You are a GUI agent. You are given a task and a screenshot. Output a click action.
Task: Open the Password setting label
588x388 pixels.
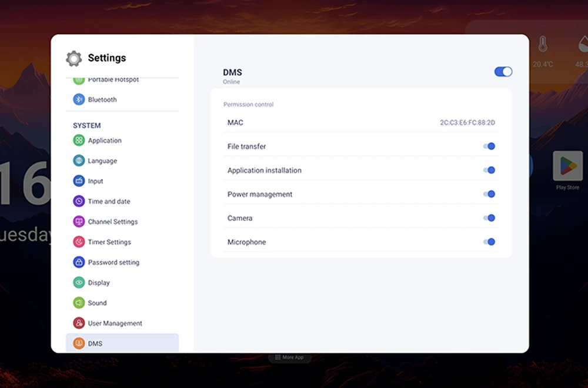pos(113,262)
